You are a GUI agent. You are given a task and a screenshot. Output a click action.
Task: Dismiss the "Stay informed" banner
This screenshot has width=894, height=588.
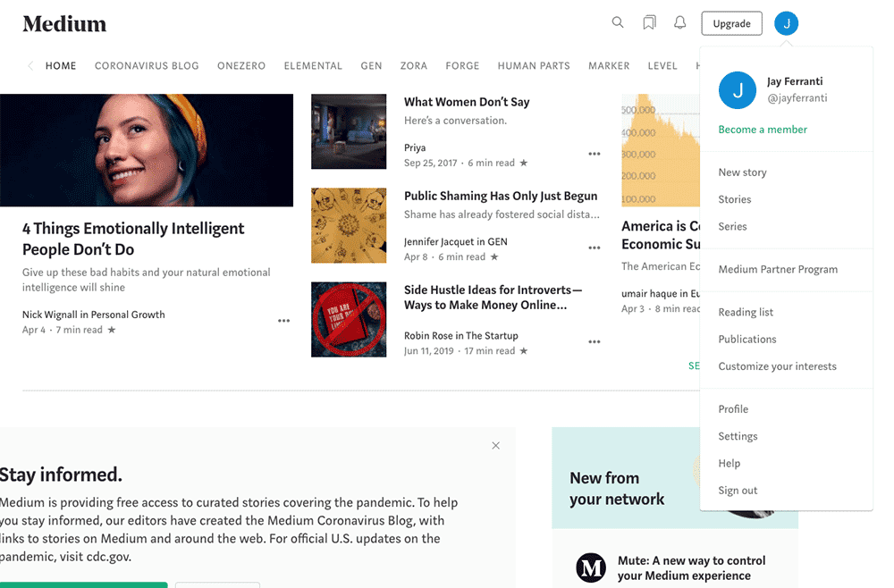point(495,445)
